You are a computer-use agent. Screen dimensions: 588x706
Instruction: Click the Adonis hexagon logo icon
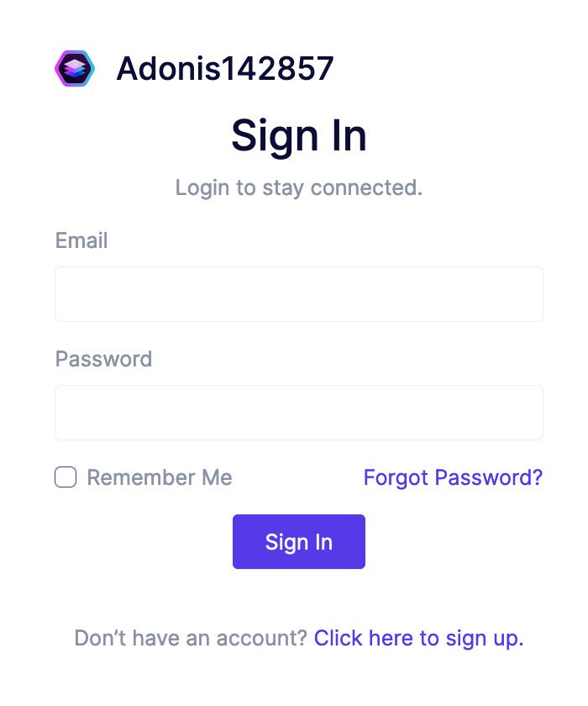[75, 69]
